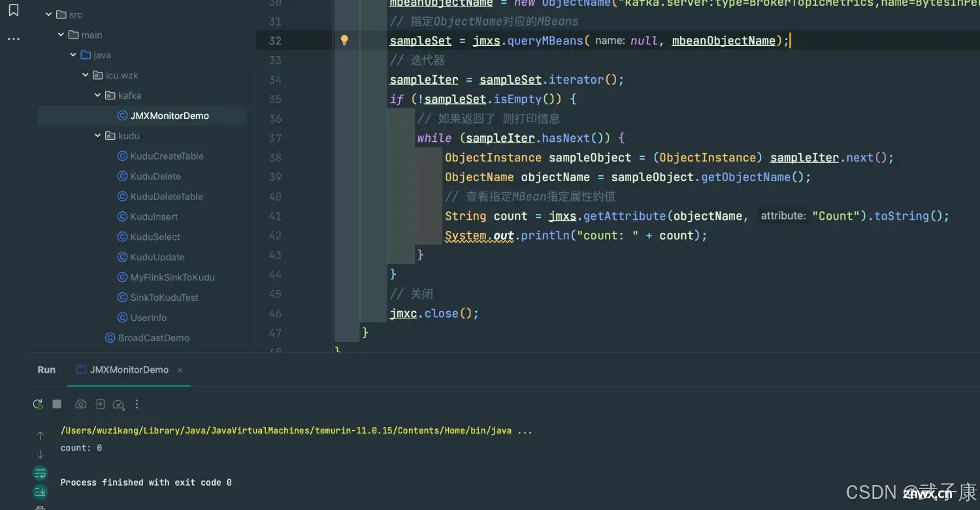The width and height of the screenshot is (980, 510).
Task: Open the More tool windows ellipsis
Action: (14, 39)
